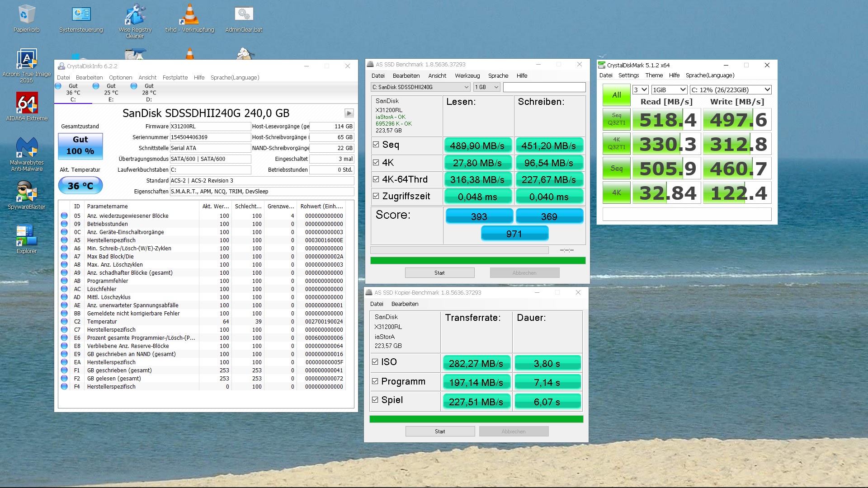
Task: Launch Malwarebytes Anti-Malware desktop icon
Action: (x=27, y=155)
